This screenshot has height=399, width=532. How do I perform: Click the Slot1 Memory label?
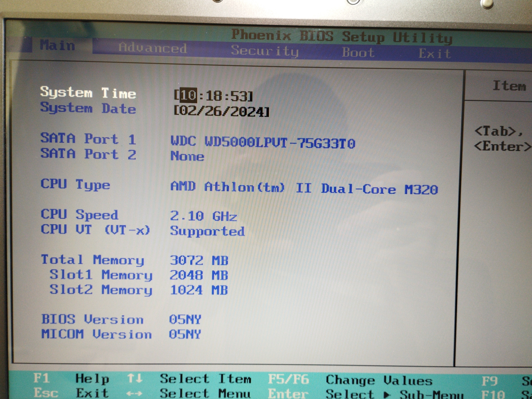point(101,275)
